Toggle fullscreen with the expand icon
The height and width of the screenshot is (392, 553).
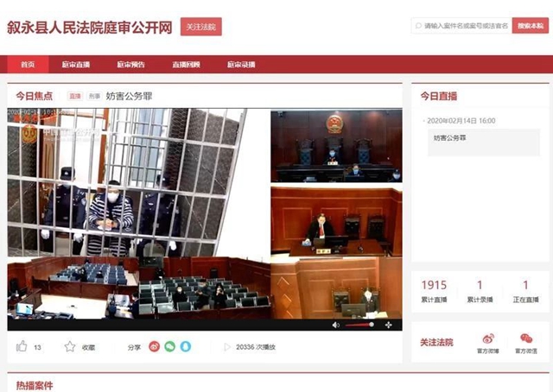[x=388, y=325]
